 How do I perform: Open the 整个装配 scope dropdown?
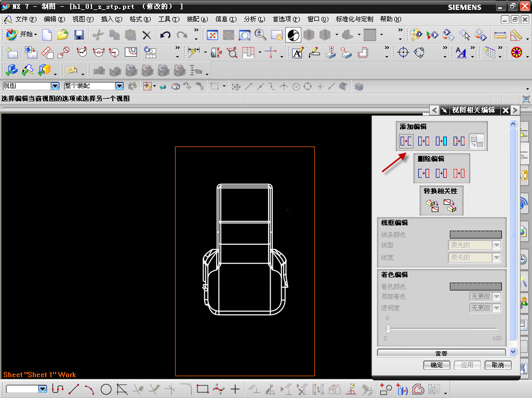coord(119,86)
